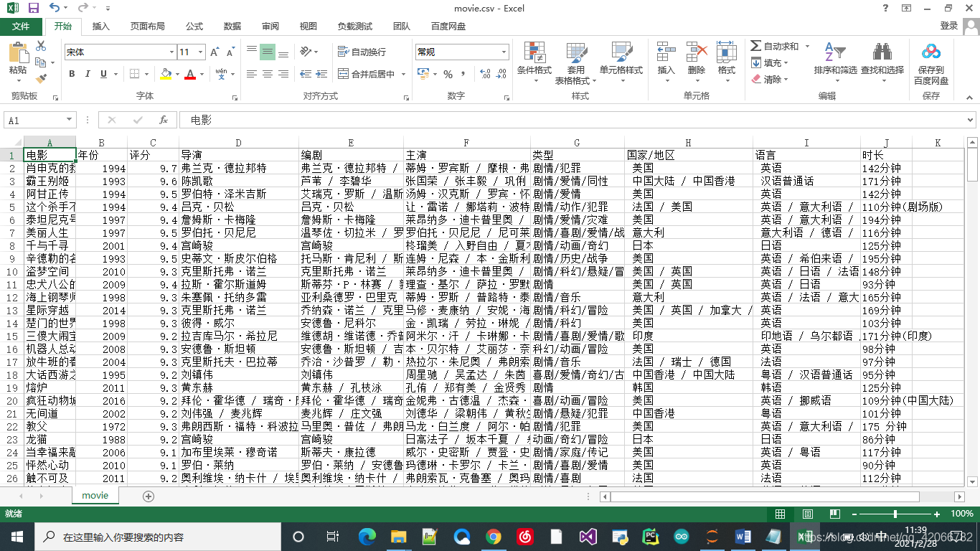Click Sort and Filter (排序和筛选) icon
Screen dimensions: 980x551
pyautogui.click(x=835, y=52)
